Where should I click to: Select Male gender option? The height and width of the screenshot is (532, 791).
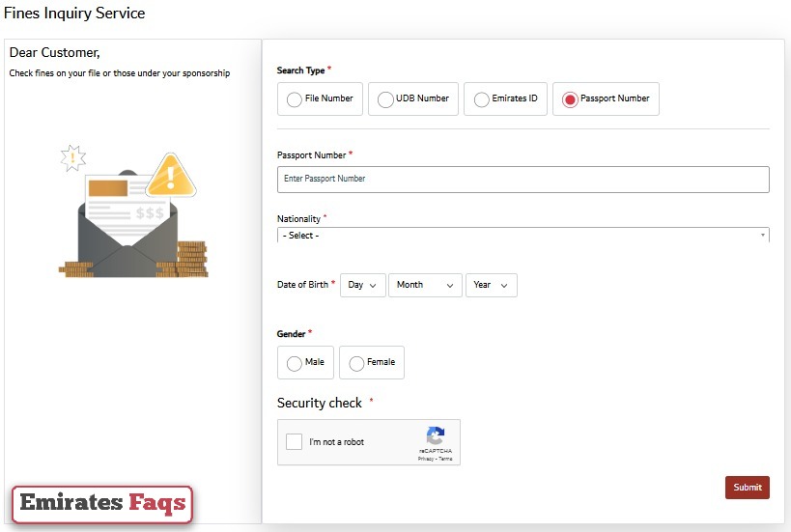[x=295, y=363]
